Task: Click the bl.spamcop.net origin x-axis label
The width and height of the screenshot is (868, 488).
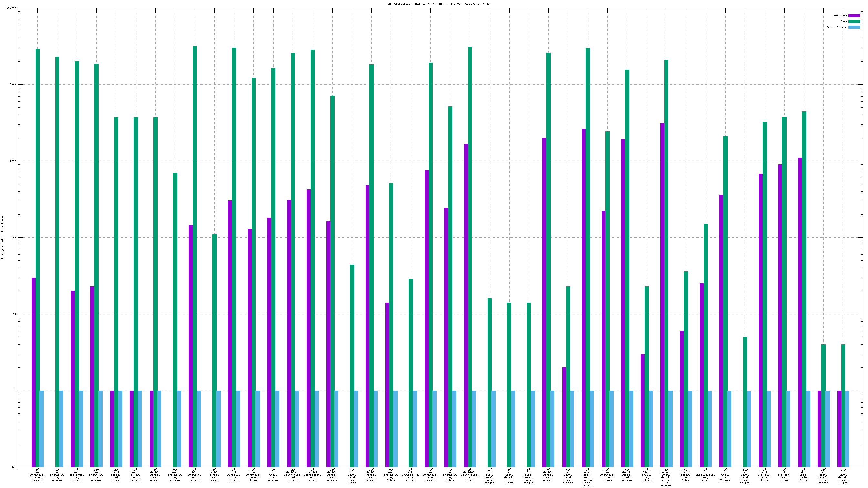Action: (194, 474)
